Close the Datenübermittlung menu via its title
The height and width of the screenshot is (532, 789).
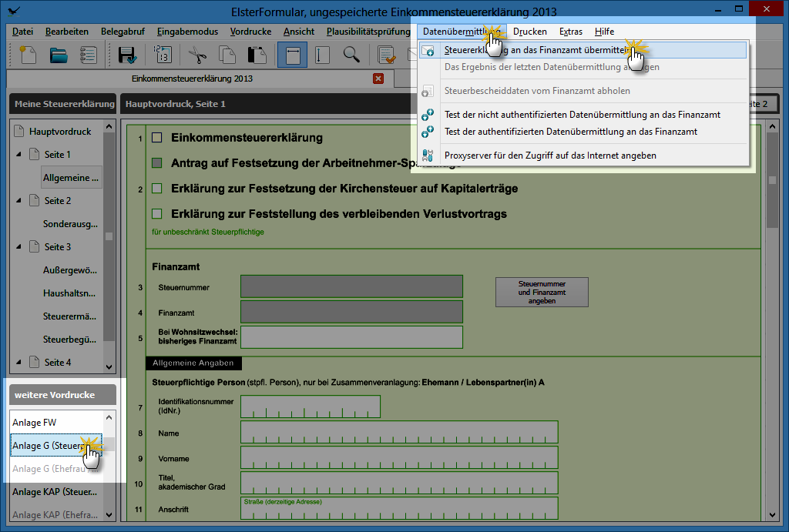[x=462, y=32]
